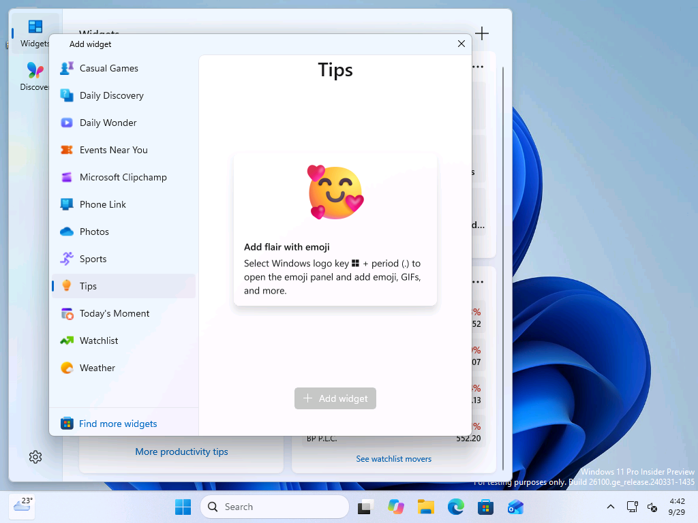Image resolution: width=698 pixels, height=523 pixels.
Task: Click the widgets board vertical scrollbar
Action: click(503, 267)
